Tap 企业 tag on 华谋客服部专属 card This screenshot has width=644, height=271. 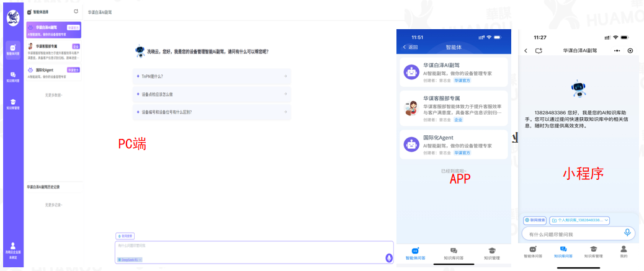458,120
